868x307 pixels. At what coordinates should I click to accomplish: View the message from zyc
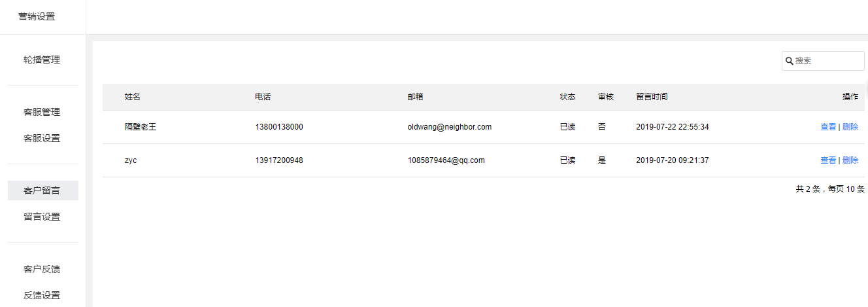click(828, 160)
